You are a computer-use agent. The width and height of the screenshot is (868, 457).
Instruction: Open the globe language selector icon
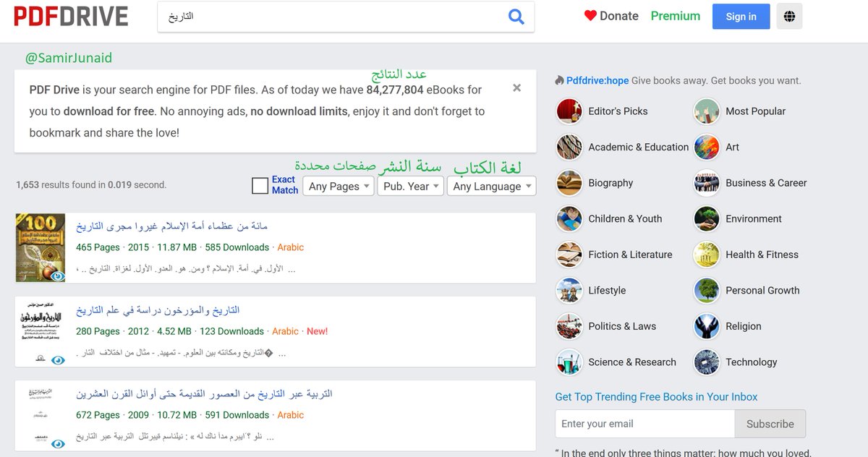click(789, 17)
